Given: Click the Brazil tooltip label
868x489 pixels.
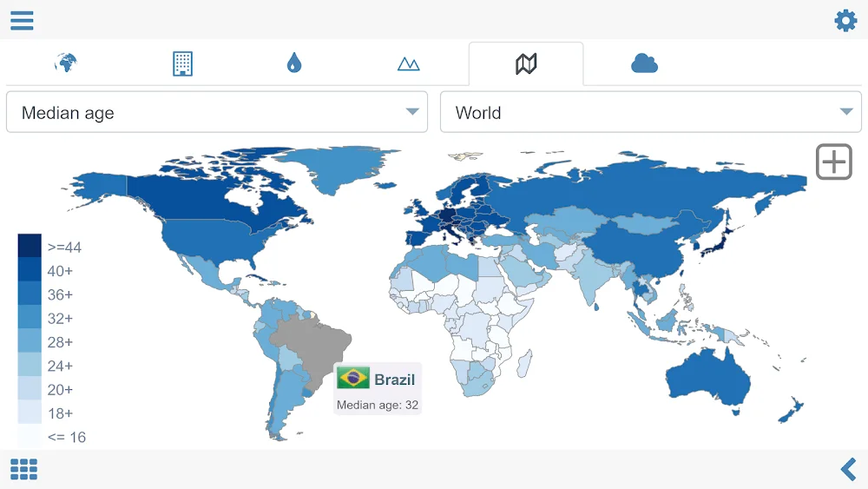Looking at the screenshot, I should pos(394,380).
